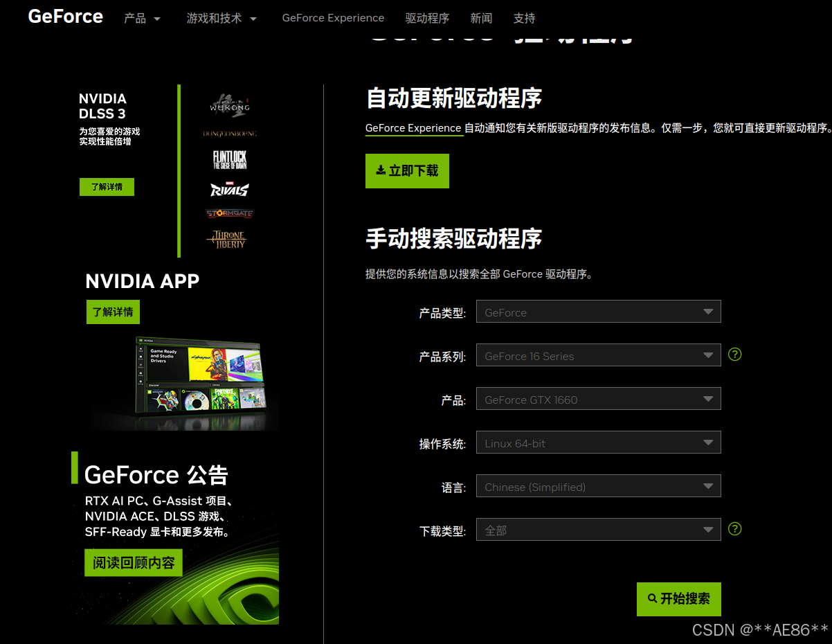Click the 产品系列: field label
The height and width of the screenshot is (644, 832).
tap(443, 357)
